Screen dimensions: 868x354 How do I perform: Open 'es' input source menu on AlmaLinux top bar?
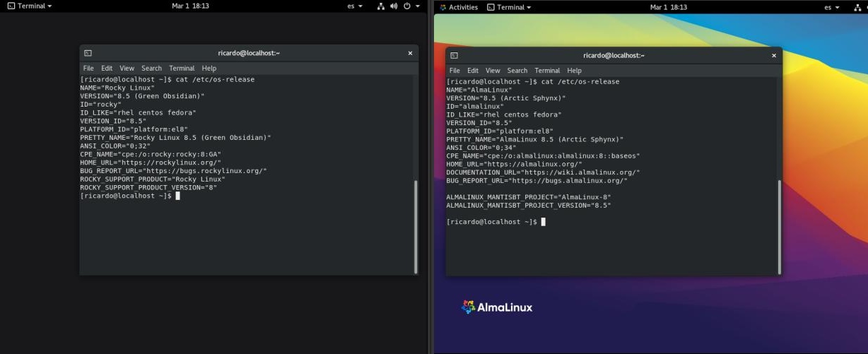click(832, 7)
